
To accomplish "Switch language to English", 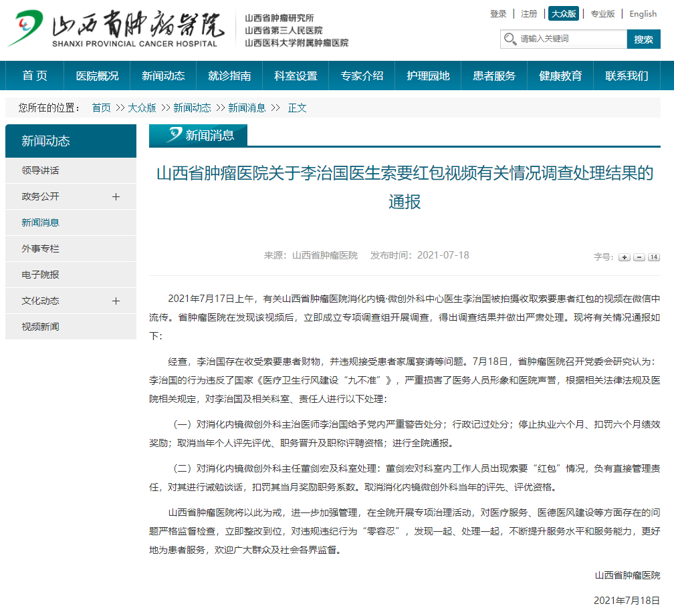I will tap(643, 14).
